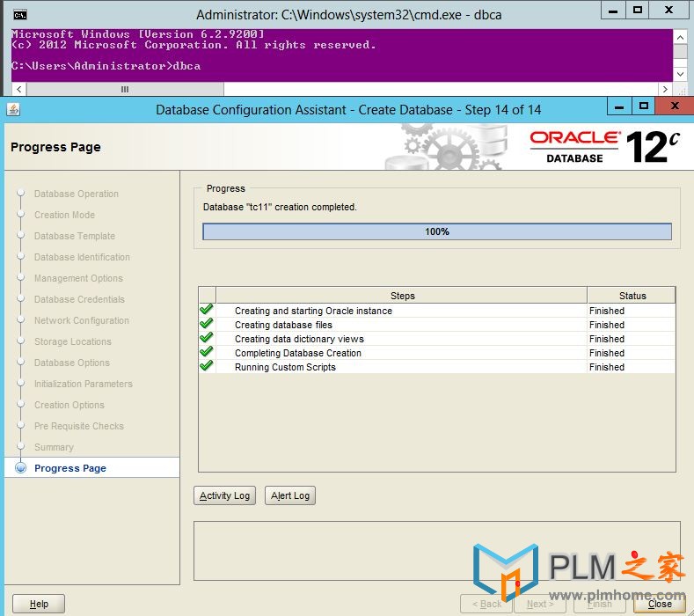The image size is (694, 616).
Task: Click the cmd.exe window icon in title bar
Action: (20, 16)
